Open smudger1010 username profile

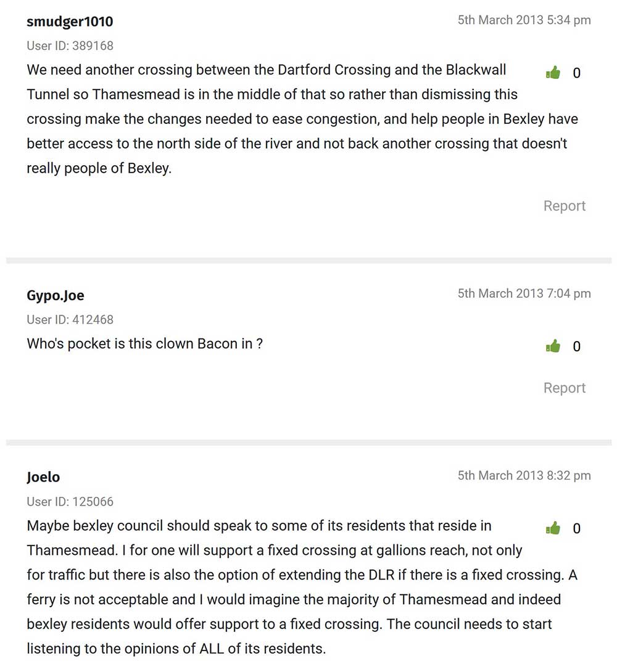click(x=70, y=22)
